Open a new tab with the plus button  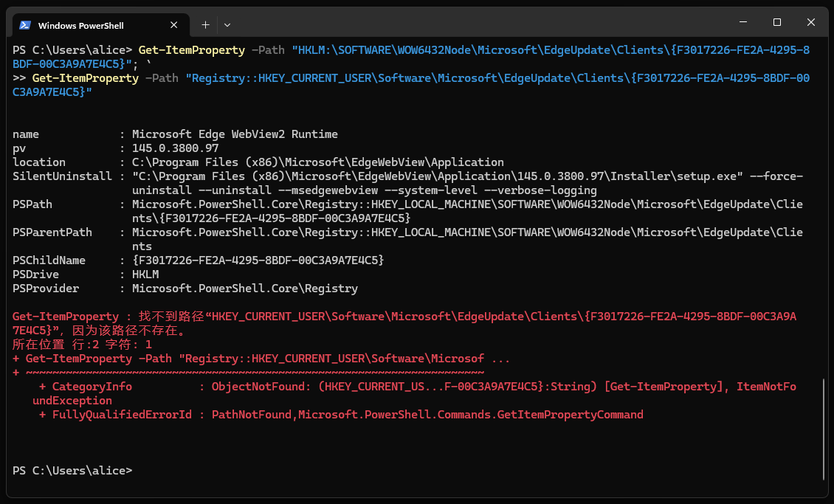coord(205,25)
